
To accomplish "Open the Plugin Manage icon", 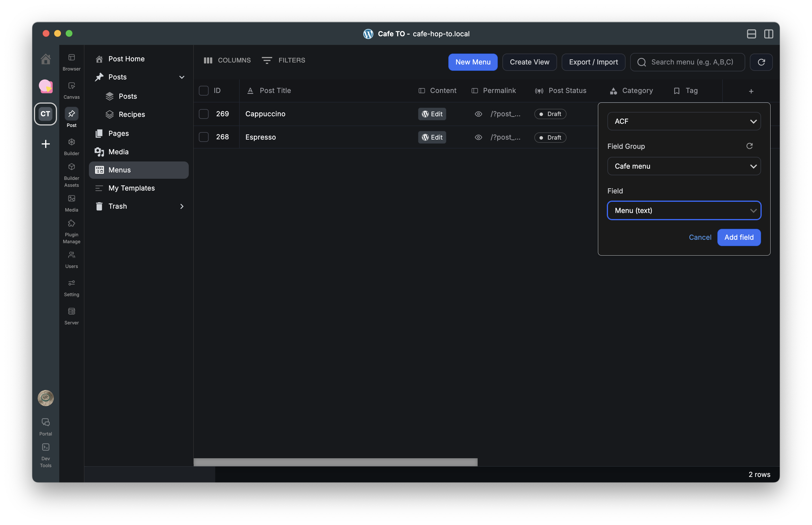I will click(71, 224).
